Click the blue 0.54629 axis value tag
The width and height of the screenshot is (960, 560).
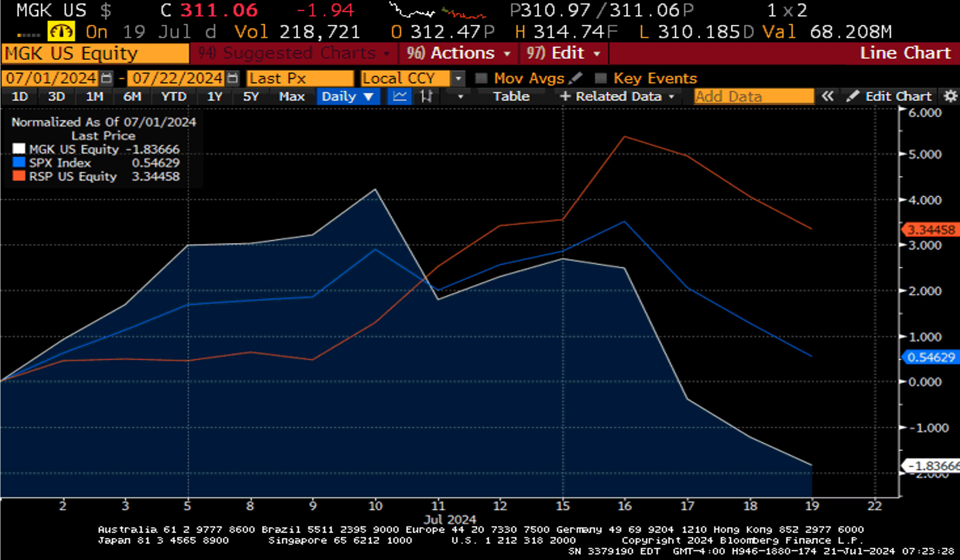coord(931,357)
